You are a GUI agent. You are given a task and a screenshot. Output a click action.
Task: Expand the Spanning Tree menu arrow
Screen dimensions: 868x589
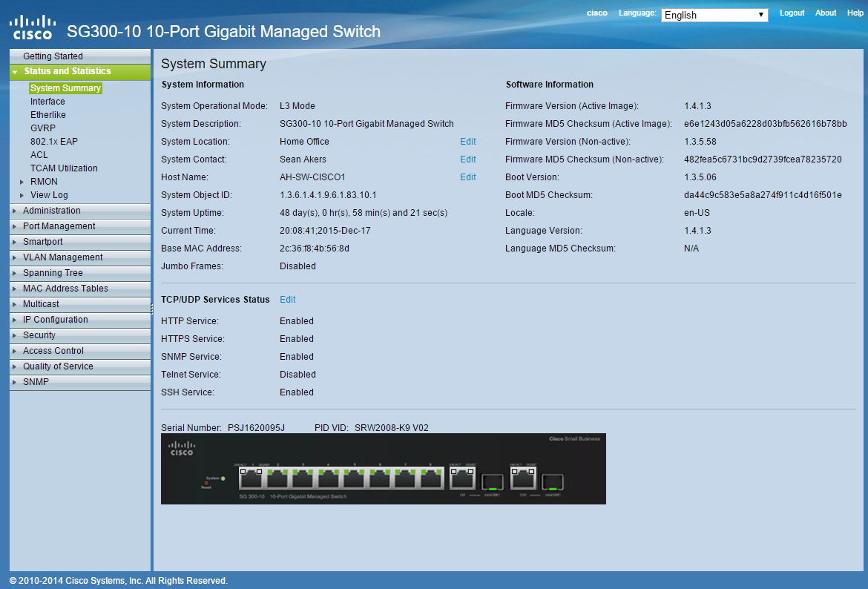[15, 273]
